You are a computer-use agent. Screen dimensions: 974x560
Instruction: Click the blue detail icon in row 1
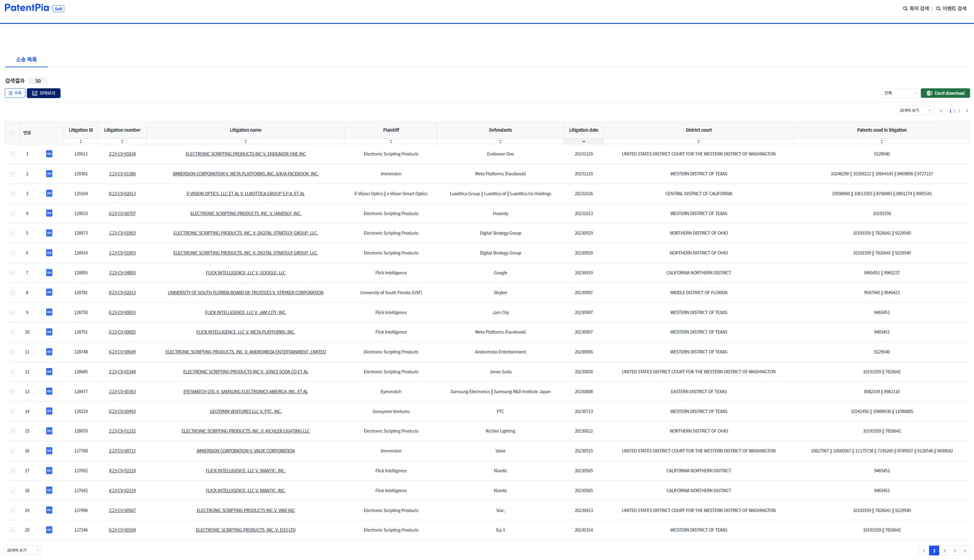pyautogui.click(x=49, y=154)
